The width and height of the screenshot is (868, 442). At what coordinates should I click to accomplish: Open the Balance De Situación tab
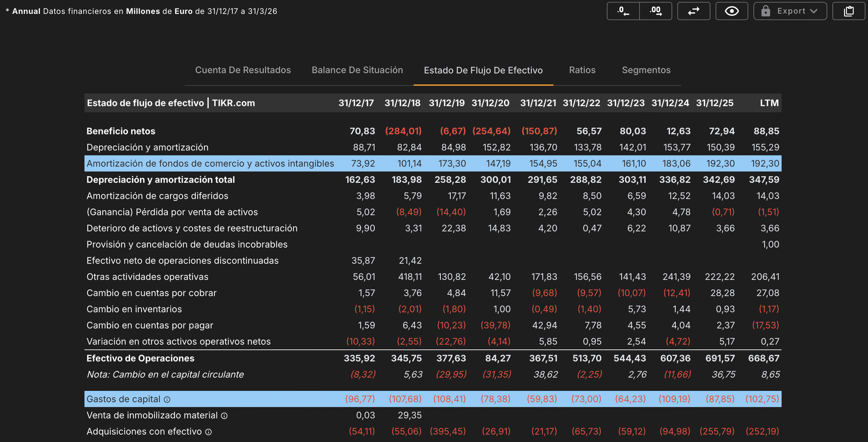357,70
